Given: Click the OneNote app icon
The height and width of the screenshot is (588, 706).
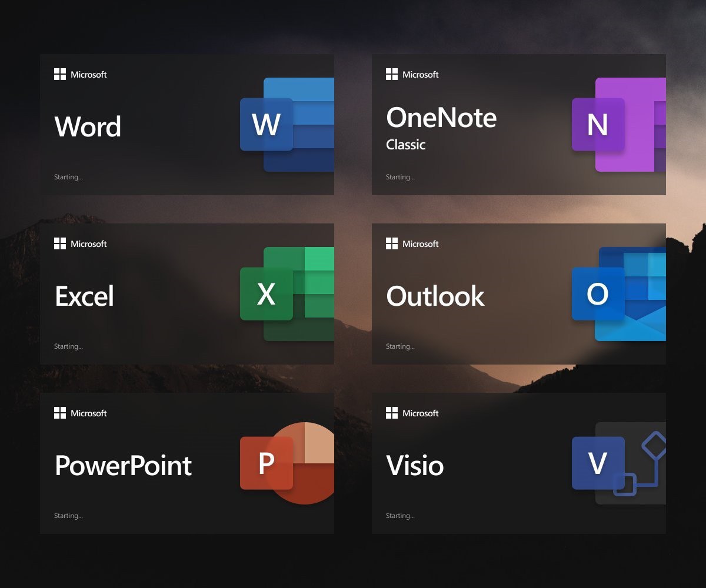Looking at the screenshot, I should click(619, 125).
